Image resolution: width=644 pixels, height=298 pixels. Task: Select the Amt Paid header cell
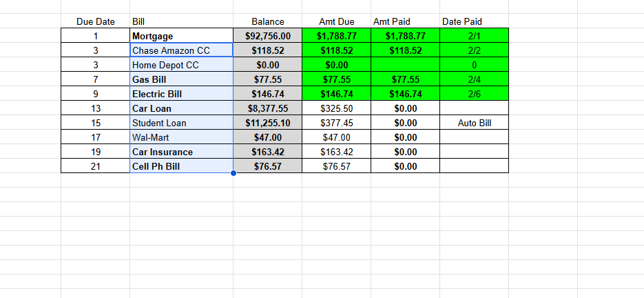pyautogui.click(x=406, y=21)
